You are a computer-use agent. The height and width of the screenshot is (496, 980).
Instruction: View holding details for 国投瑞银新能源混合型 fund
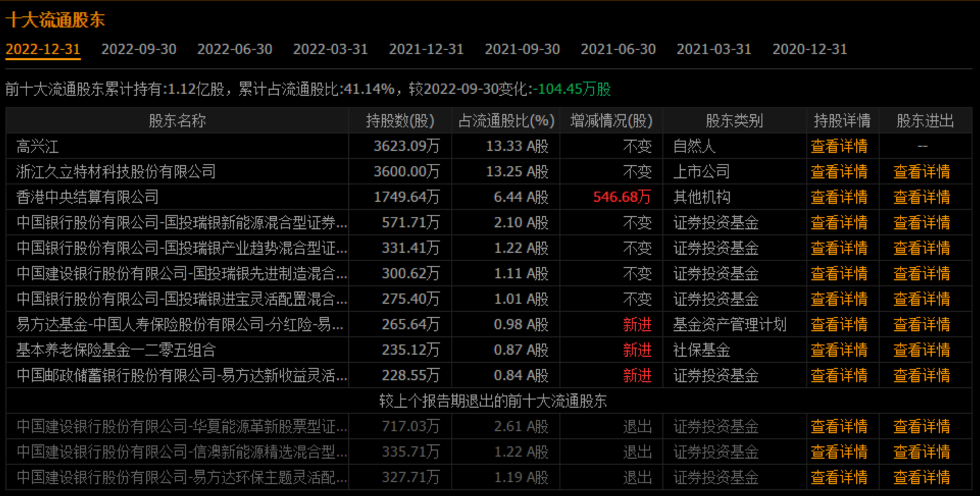tap(839, 222)
